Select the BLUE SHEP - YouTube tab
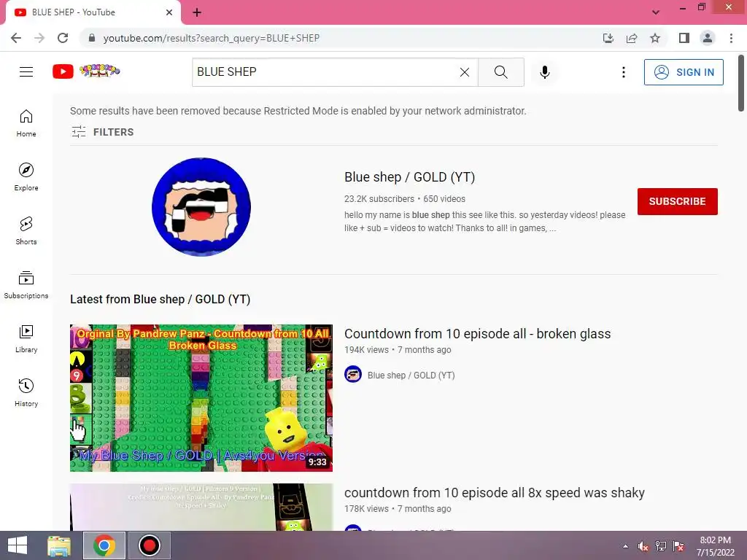 pos(90,12)
